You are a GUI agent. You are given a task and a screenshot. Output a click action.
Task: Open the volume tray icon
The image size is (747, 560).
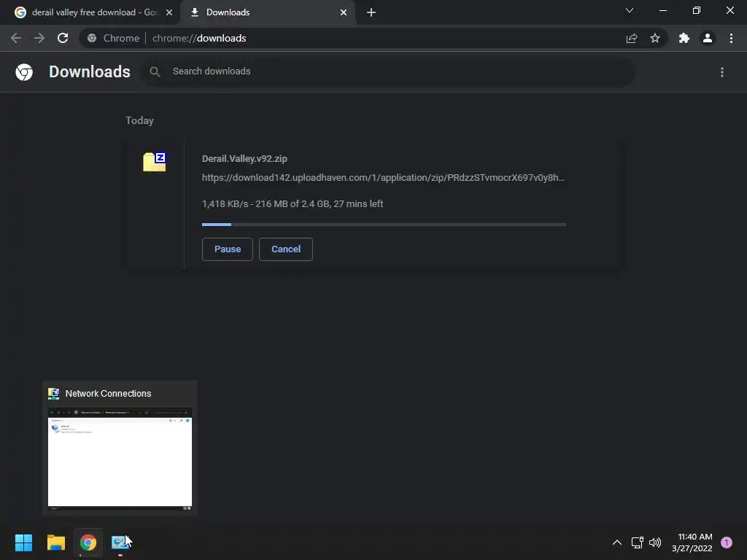point(655,542)
